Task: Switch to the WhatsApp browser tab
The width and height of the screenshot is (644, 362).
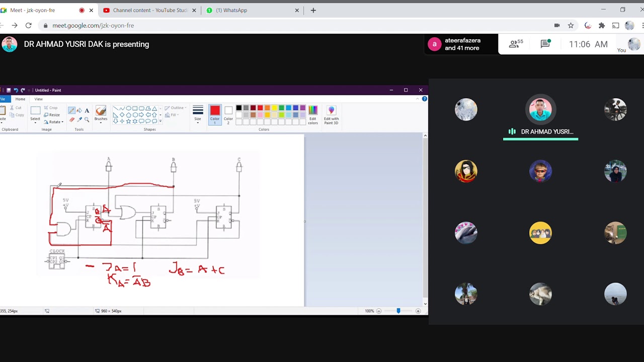Action: coord(252,10)
